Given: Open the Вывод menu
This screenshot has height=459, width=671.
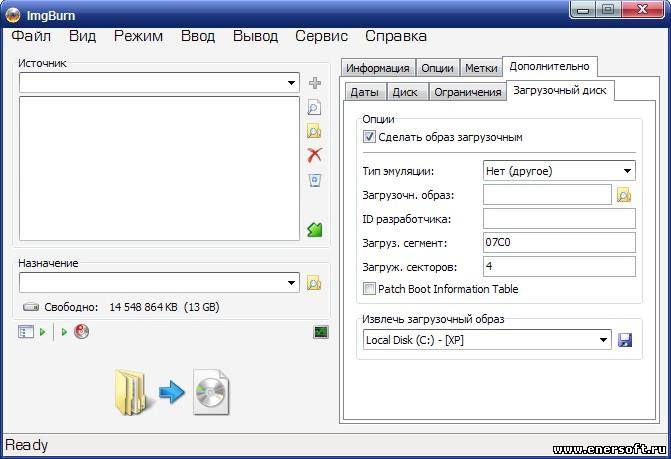Looking at the screenshot, I should click(x=255, y=36).
